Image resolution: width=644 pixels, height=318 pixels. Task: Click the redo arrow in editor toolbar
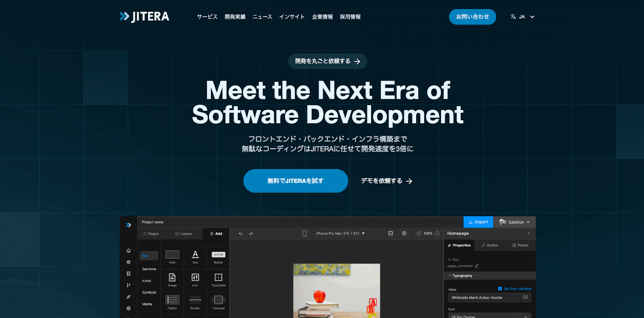pos(251,234)
